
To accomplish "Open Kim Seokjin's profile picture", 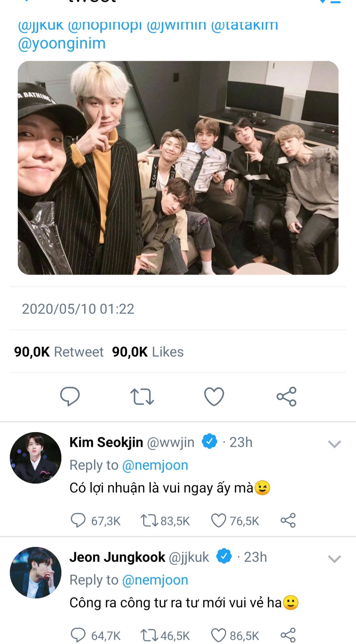I will point(36,458).
